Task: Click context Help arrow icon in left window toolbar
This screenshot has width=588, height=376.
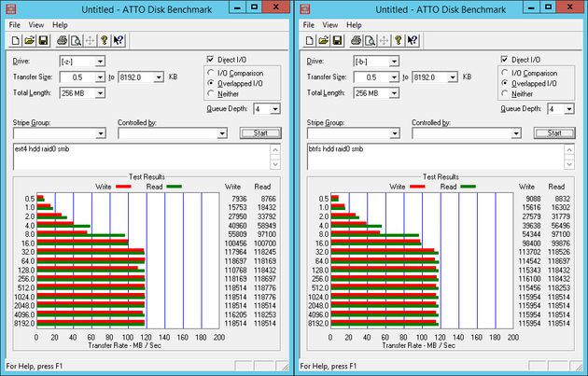Action: (x=119, y=40)
